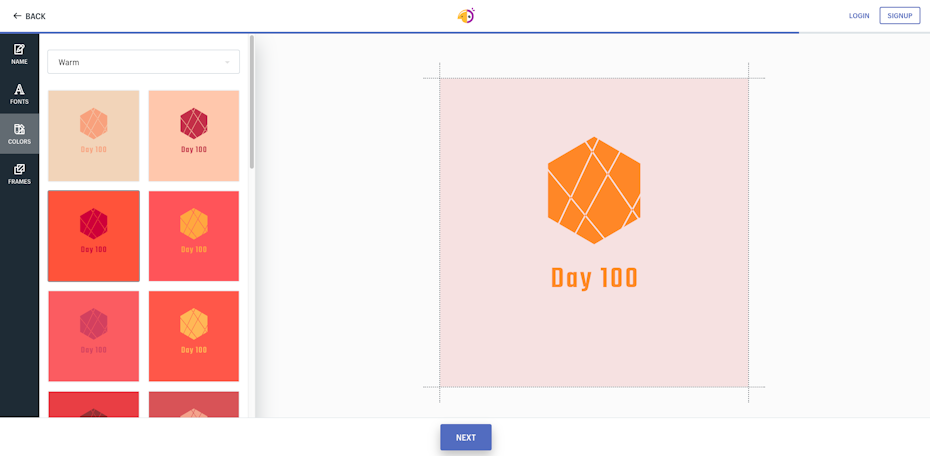Choose the beige swatch with peach hexagon
The width and height of the screenshot is (930, 456).
point(93,136)
